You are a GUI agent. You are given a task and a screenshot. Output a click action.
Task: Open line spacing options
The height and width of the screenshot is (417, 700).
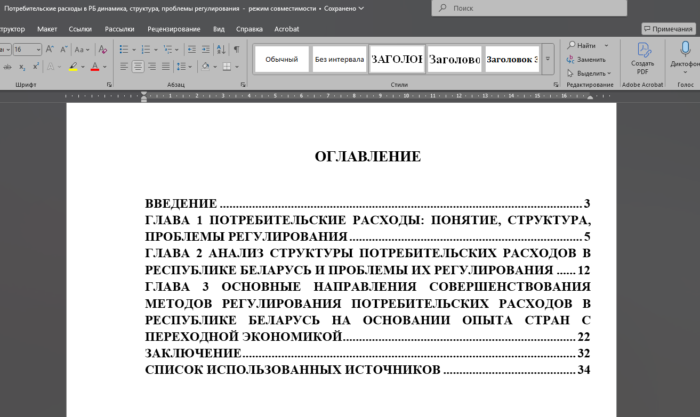coord(183,67)
